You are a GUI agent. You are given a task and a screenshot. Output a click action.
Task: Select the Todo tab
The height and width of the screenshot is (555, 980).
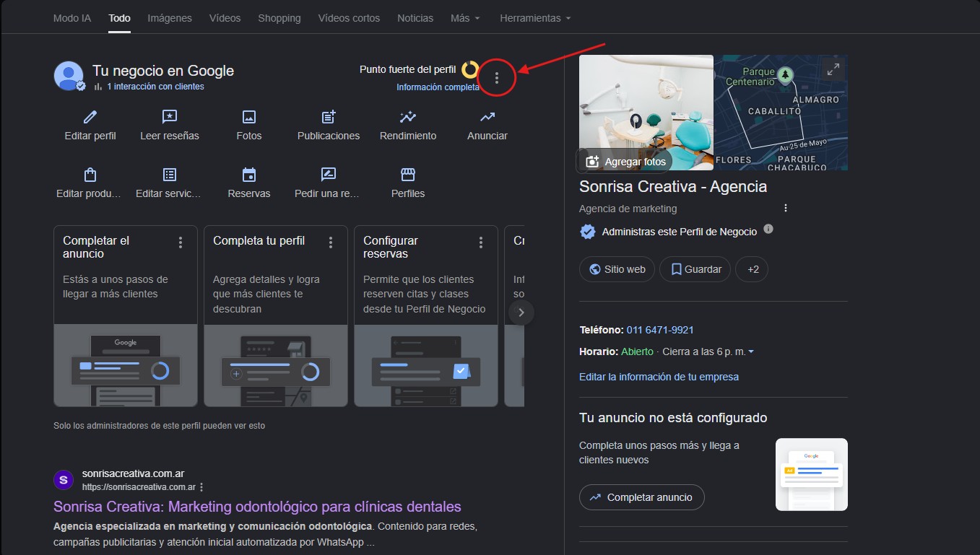[119, 18]
